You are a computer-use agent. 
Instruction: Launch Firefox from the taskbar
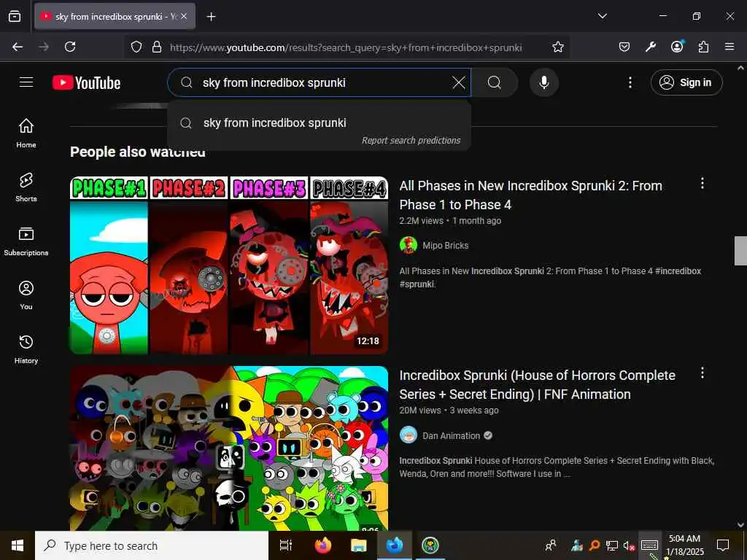click(322, 545)
